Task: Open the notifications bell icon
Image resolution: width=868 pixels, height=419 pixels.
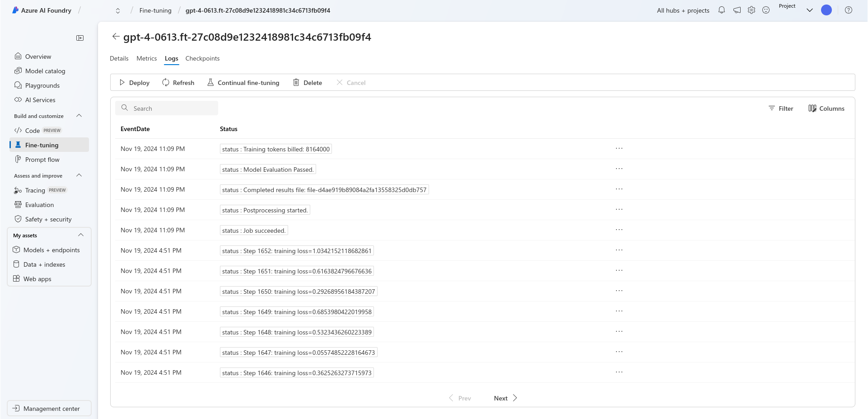Action: [x=722, y=10]
